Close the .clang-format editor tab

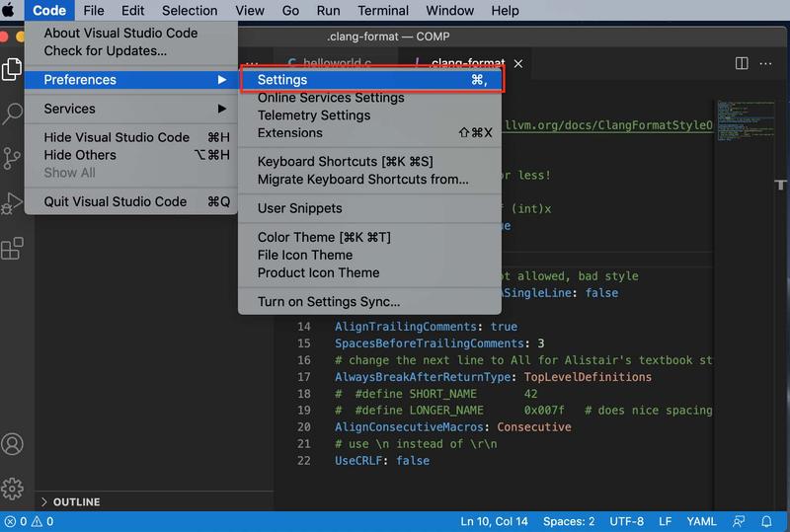tap(518, 63)
